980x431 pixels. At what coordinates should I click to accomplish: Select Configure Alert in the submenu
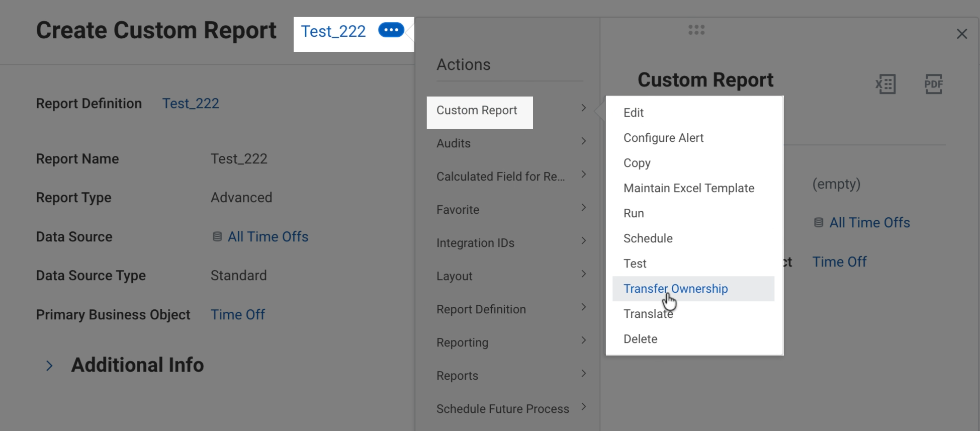693,138
